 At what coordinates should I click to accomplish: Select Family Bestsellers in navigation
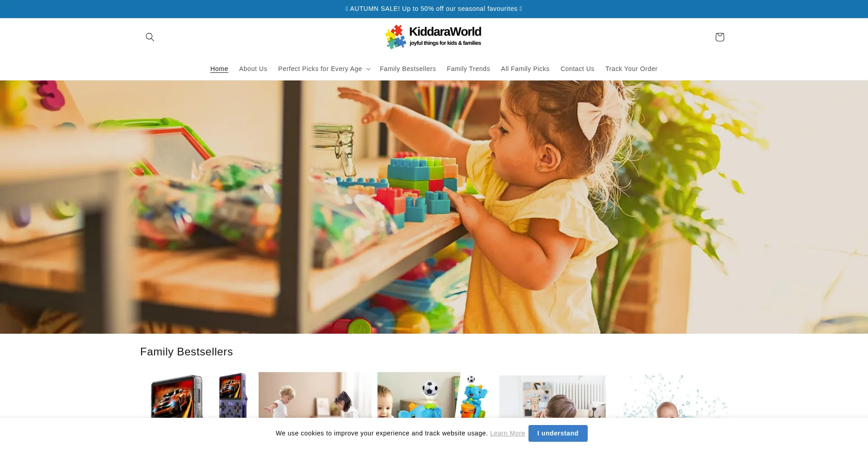[407, 69]
